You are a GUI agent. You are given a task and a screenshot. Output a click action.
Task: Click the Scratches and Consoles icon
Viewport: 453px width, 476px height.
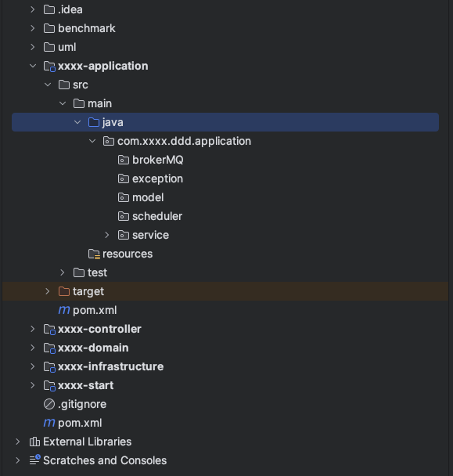(x=34, y=460)
